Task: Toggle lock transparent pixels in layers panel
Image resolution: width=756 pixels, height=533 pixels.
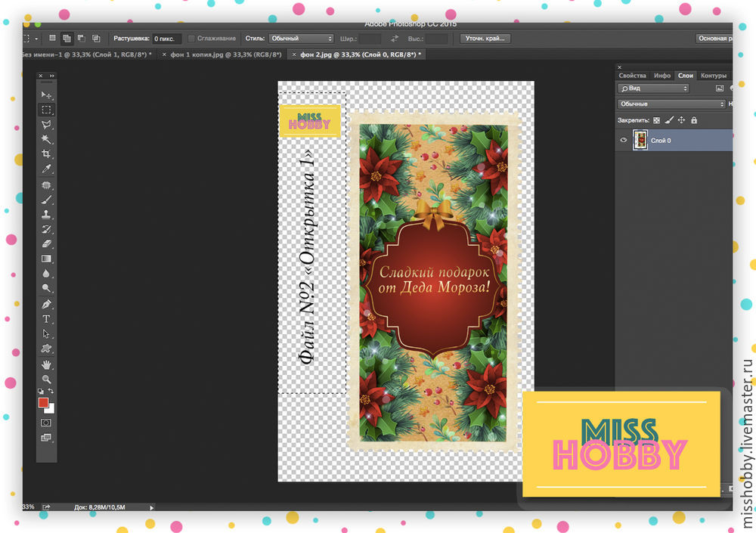Action: [656, 120]
